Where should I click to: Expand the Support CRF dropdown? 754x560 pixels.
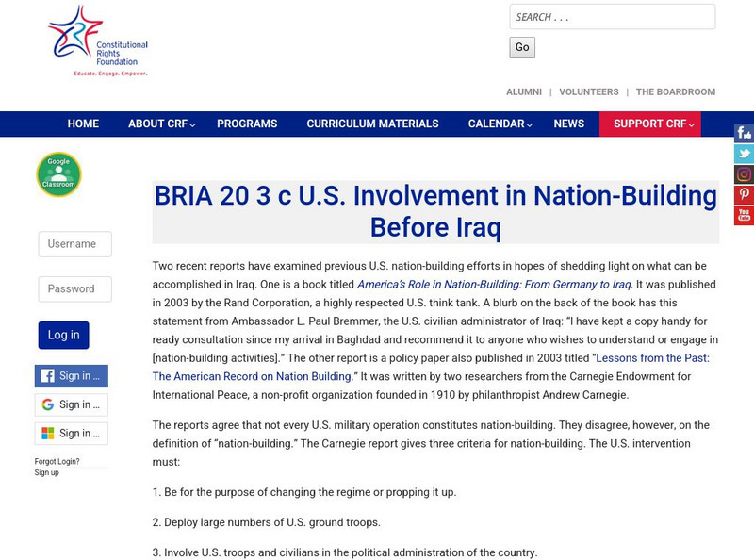(650, 124)
